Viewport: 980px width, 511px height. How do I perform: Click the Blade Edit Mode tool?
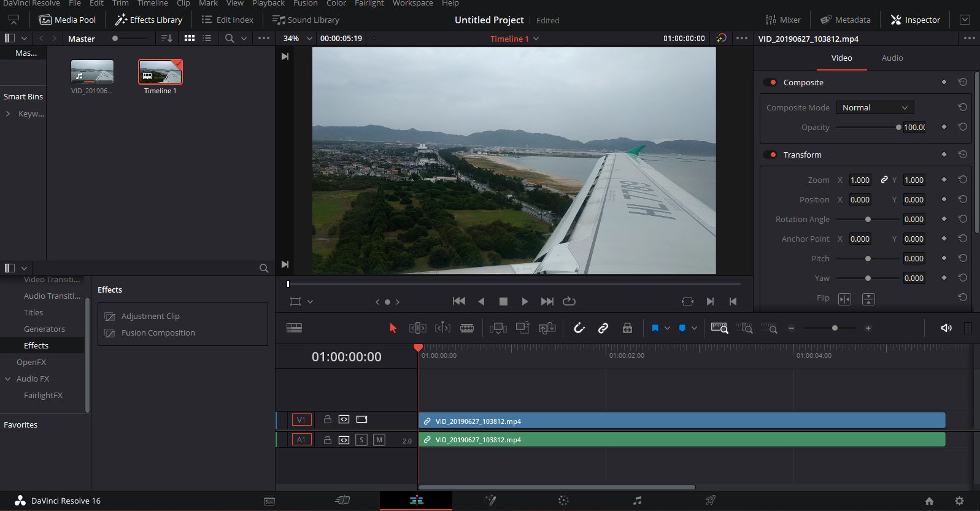coord(467,328)
